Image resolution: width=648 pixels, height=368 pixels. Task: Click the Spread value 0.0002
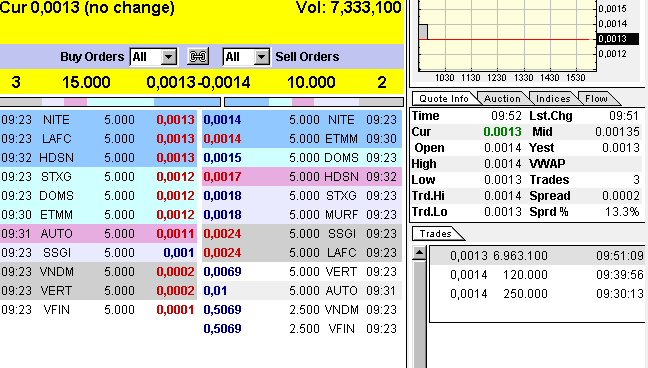coord(620,196)
